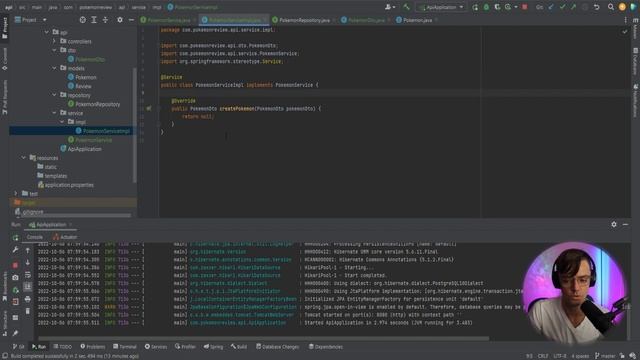Click Expand All icon in Project panel
Image resolution: width=640 pixels, height=360 pixels.
click(x=94, y=20)
